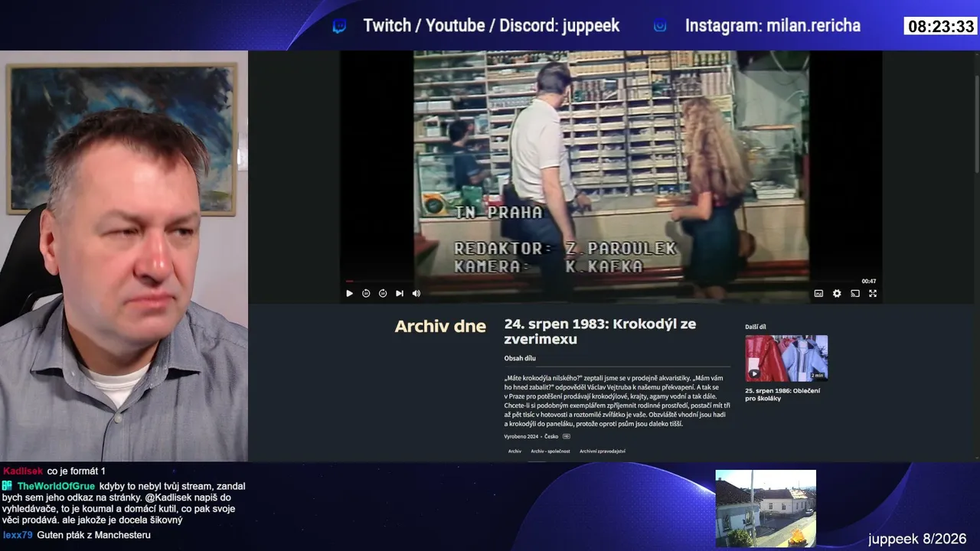Rewind the video 10 seconds

tap(366, 293)
